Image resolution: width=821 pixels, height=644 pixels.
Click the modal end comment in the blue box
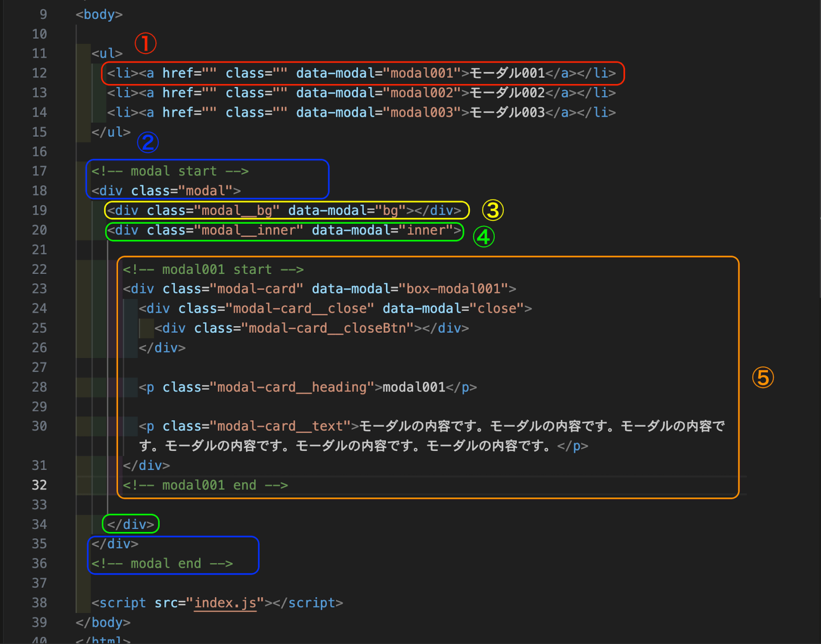point(162,563)
